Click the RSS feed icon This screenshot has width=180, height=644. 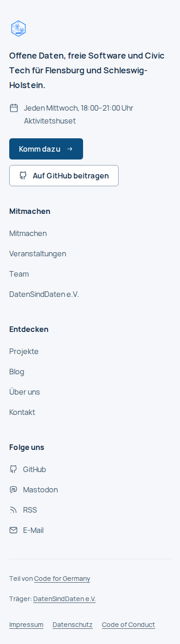[x=13, y=510]
